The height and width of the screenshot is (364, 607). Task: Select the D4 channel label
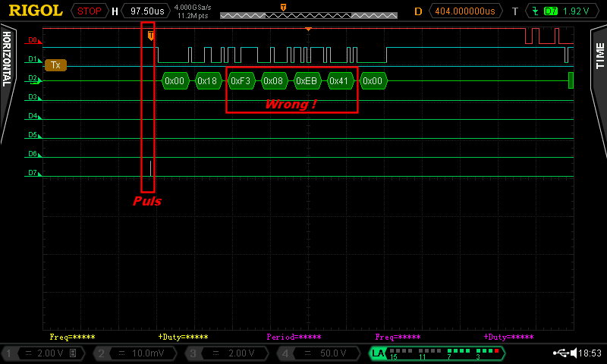(x=33, y=116)
